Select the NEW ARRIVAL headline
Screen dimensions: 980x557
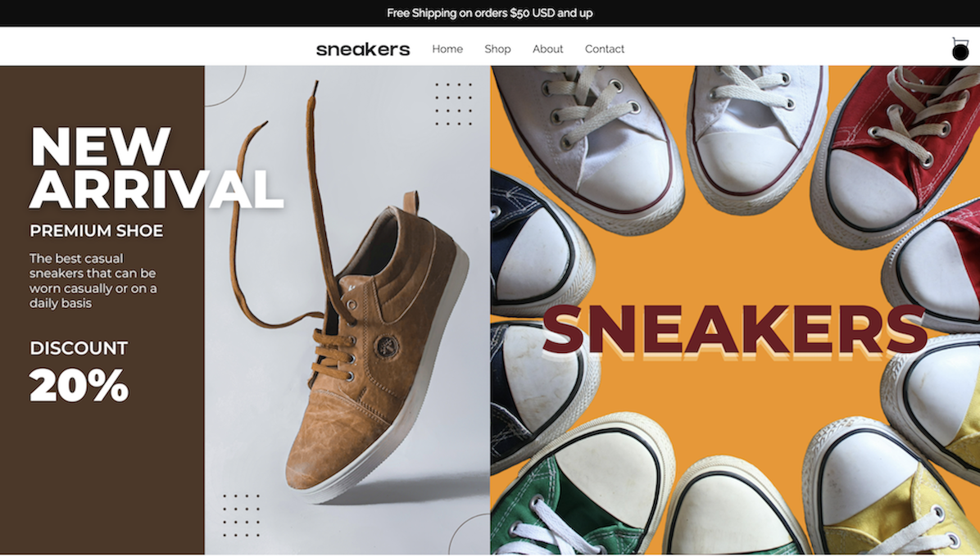tap(157, 167)
